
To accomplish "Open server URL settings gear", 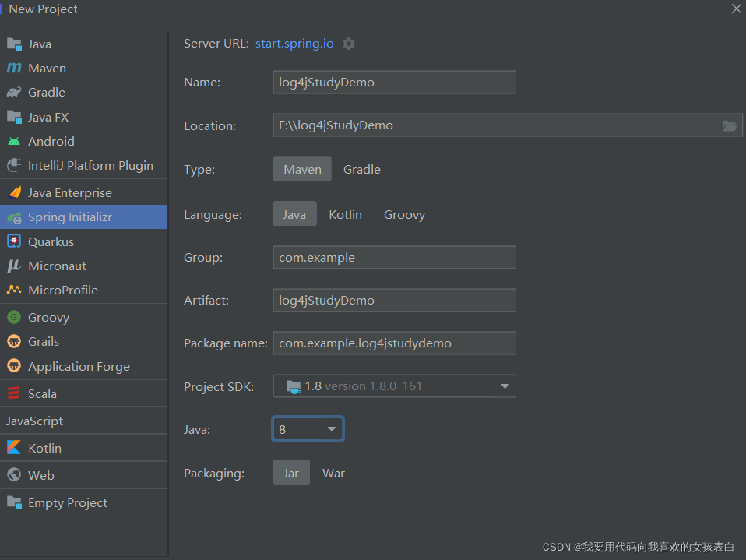I will pyautogui.click(x=349, y=44).
